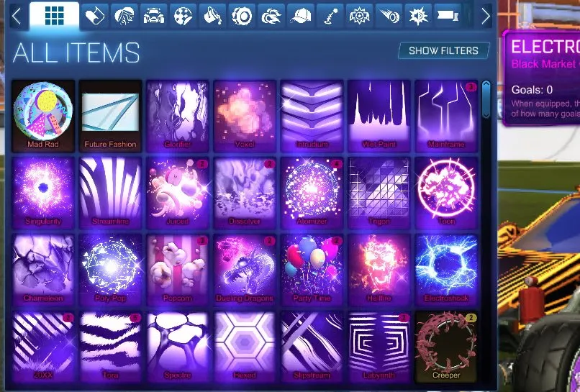Open the Decals checkered ball tab
580x392 pixels.
click(183, 17)
